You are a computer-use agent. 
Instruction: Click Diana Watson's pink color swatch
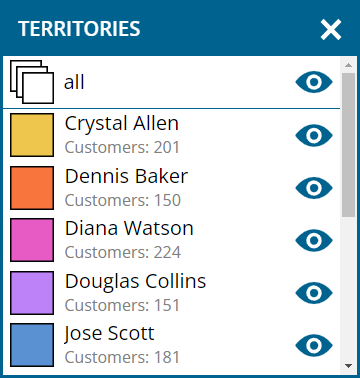[x=32, y=240]
